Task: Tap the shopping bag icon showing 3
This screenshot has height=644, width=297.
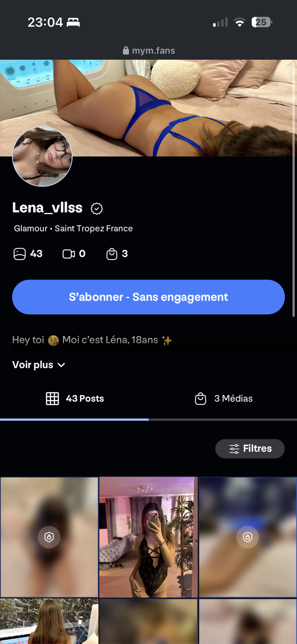Action: click(112, 254)
